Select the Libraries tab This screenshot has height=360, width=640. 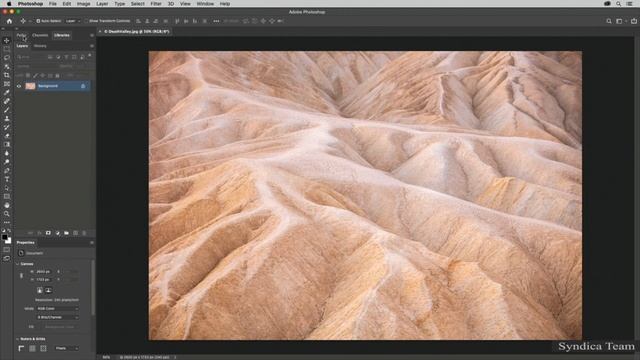click(x=62, y=36)
